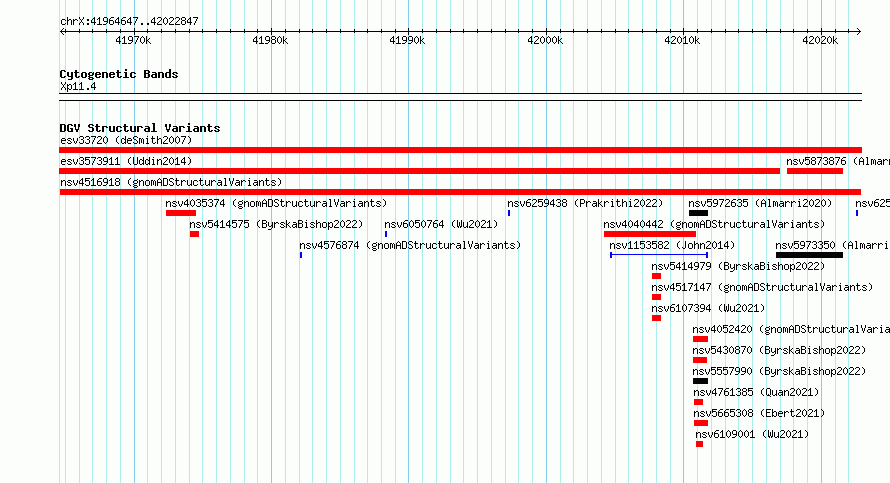This screenshot has height=483, width=890.
Task: Click the 42010k ruler label
Action: [682, 40]
